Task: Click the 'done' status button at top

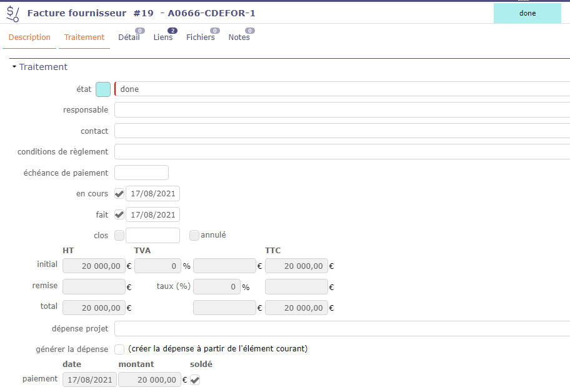Action: click(527, 13)
